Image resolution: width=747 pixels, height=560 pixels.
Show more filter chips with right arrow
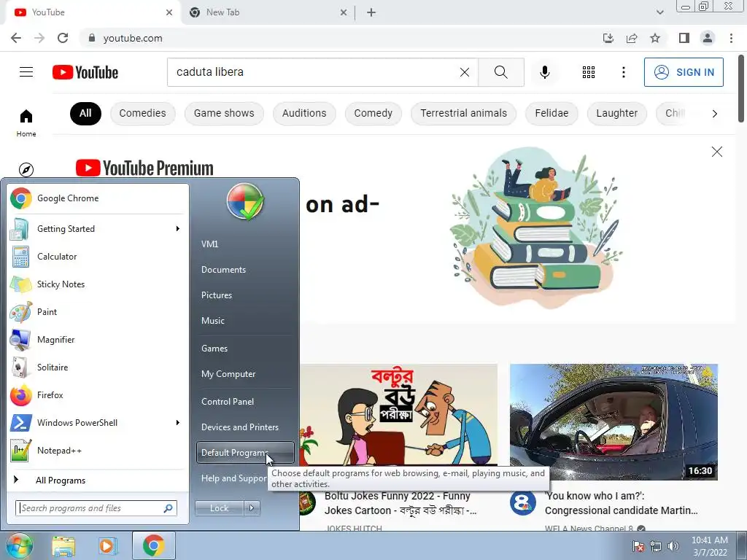click(x=714, y=113)
